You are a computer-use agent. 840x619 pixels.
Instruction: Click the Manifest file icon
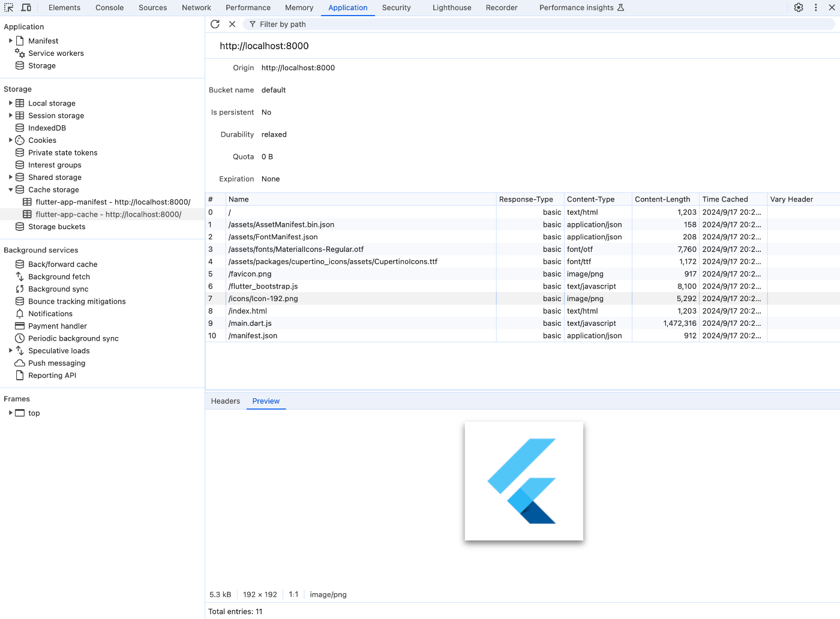click(x=20, y=41)
